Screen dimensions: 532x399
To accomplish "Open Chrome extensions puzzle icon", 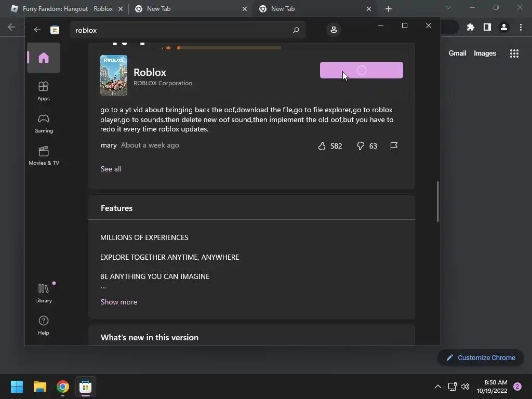I will pyautogui.click(x=470, y=27).
